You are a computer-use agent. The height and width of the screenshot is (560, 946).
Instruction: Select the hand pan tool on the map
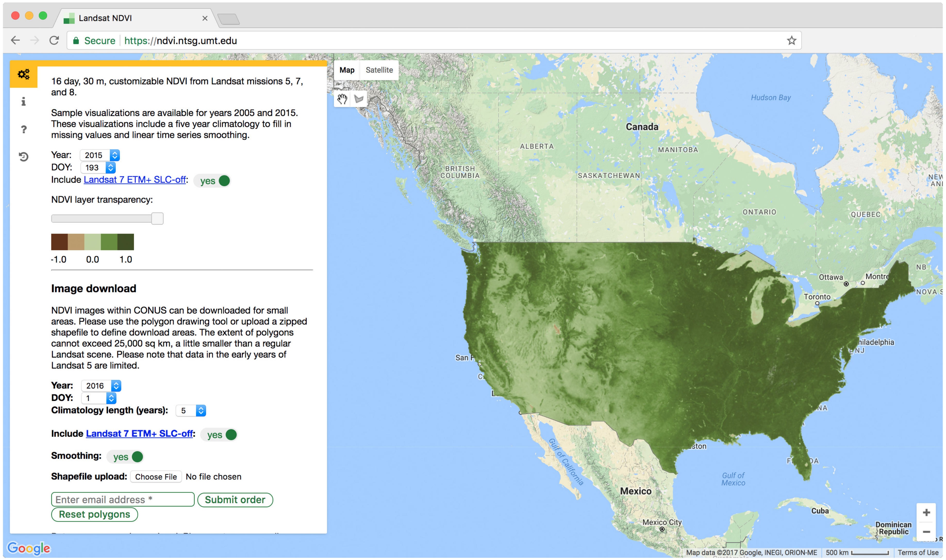(x=342, y=98)
